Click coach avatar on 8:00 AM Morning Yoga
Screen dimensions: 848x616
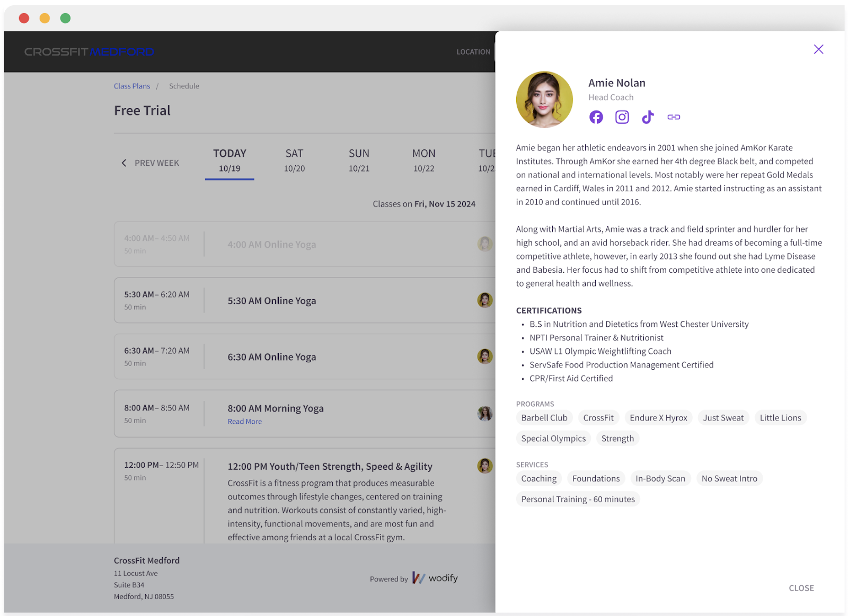(x=484, y=413)
